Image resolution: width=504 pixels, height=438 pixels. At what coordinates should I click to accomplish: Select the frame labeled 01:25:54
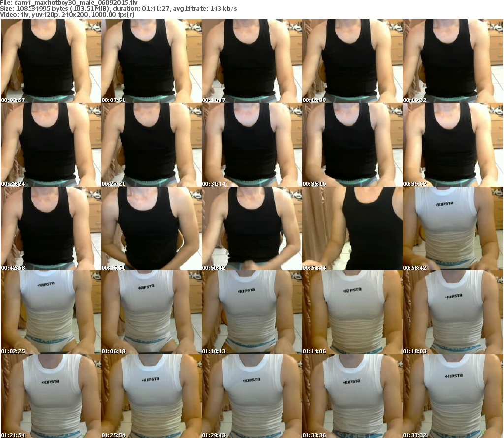pos(152,396)
